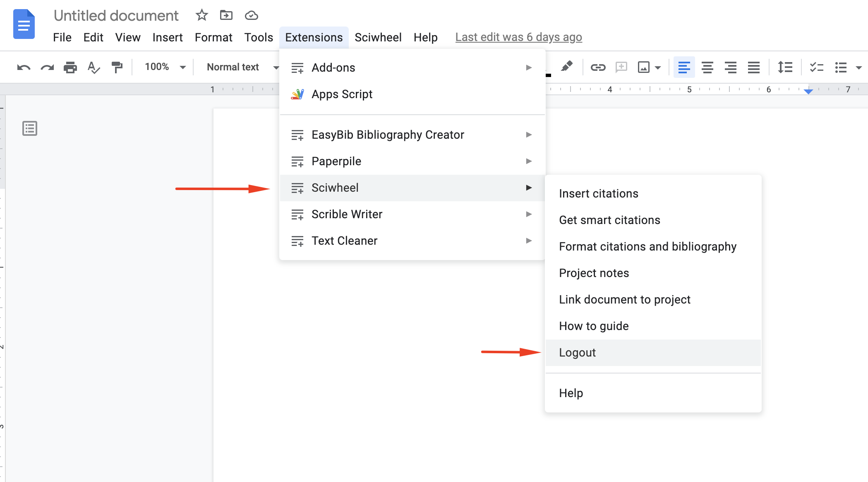Expand the Scrible Writer submenu
868x482 pixels.
click(412, 214)
